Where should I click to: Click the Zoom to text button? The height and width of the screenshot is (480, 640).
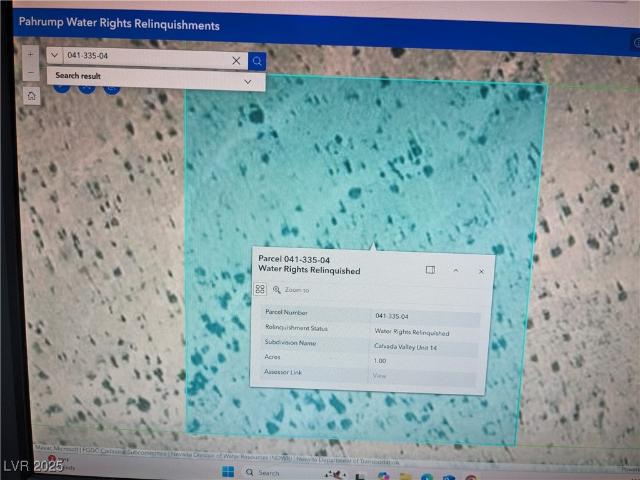tap(297, 290)
